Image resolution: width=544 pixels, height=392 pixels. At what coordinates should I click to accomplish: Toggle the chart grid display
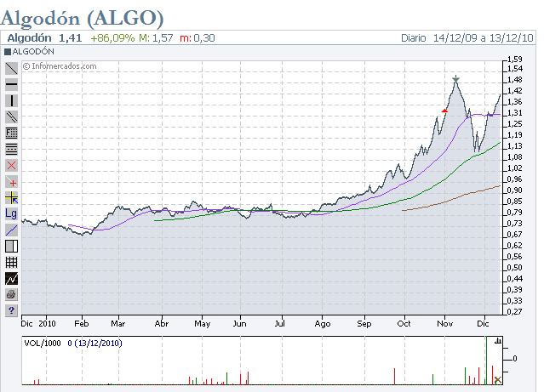[x=12, y=262]
